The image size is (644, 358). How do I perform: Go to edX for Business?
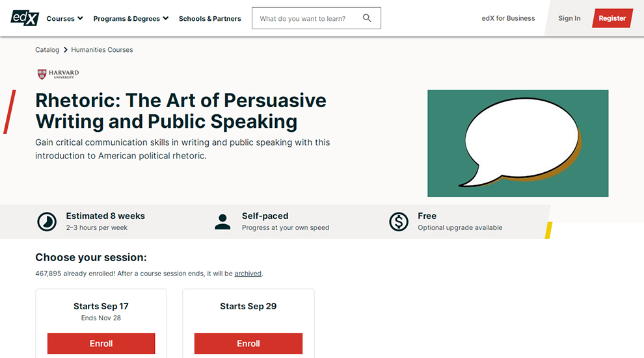(x=508, y=18)
